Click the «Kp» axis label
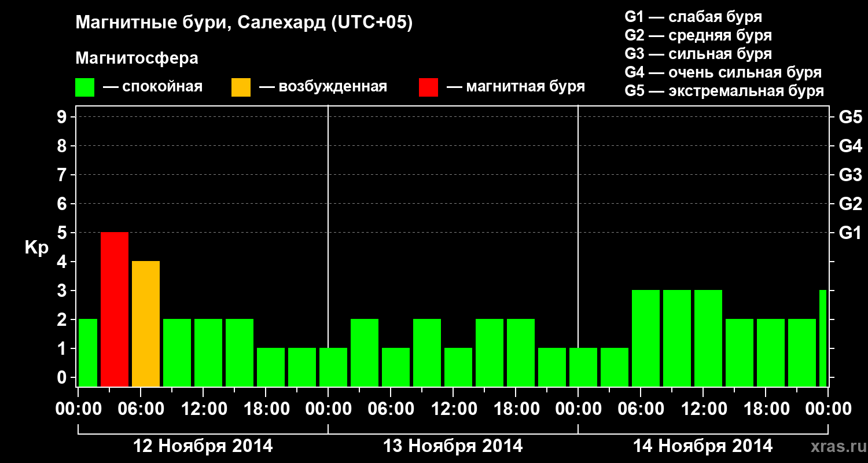 click(x=36, y=248)
